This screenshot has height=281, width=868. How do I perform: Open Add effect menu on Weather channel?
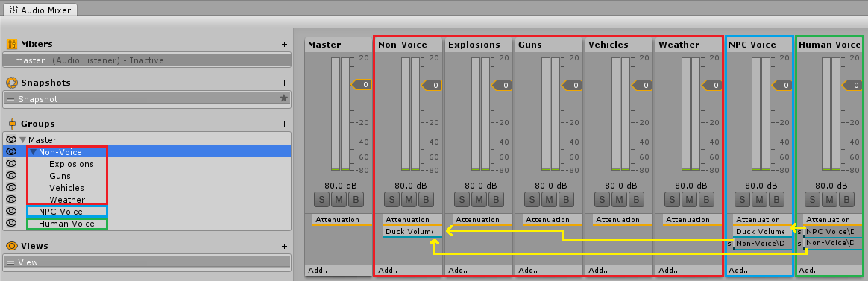[x=689, y=271]
